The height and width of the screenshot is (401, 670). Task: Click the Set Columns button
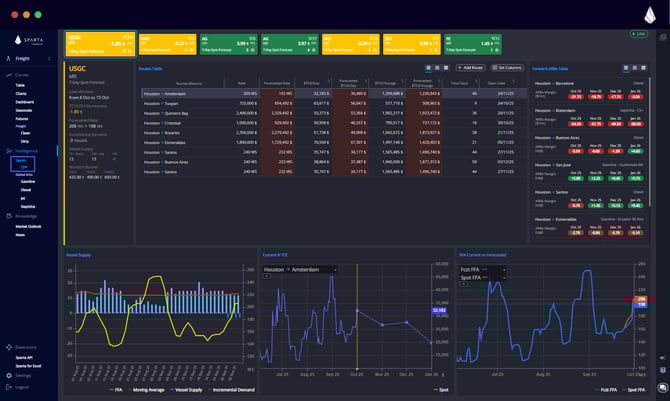[509, 67]
